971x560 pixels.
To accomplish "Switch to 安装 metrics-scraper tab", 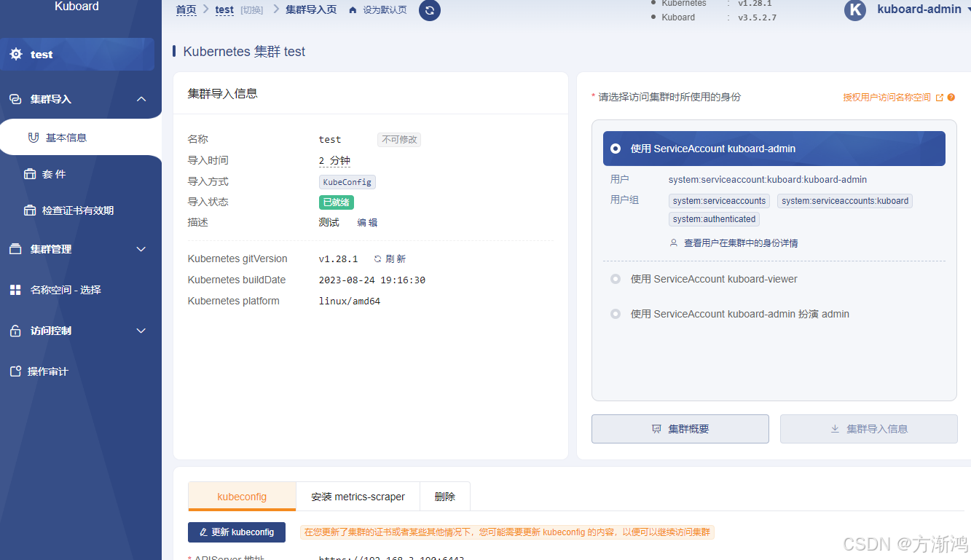I will 358,497.
